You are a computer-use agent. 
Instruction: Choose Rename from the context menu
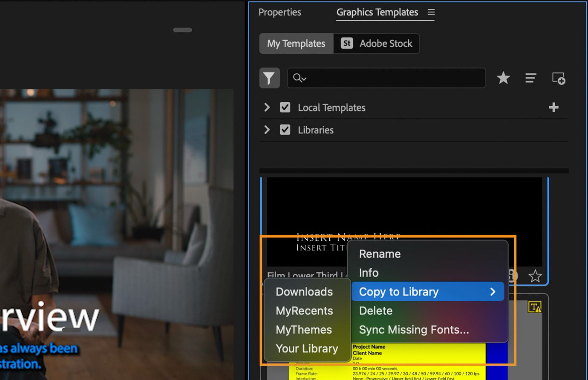[x=380, y=253]
